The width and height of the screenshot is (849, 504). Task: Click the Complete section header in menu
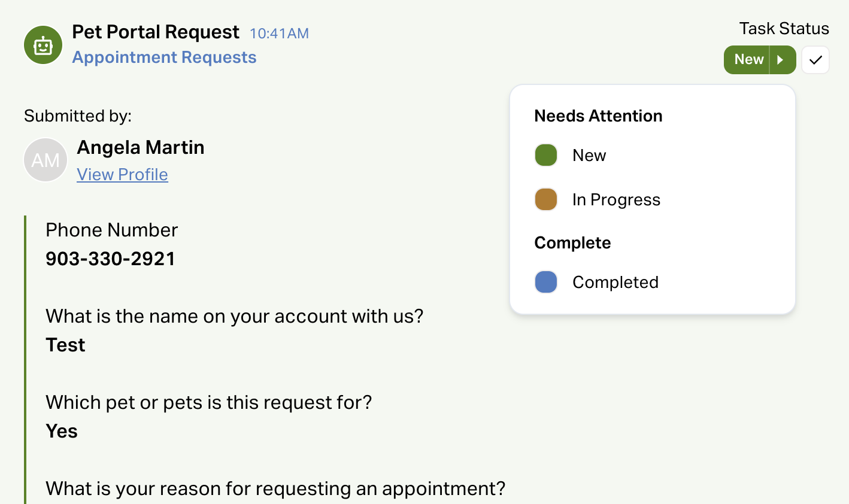click(x=572, y=242)
